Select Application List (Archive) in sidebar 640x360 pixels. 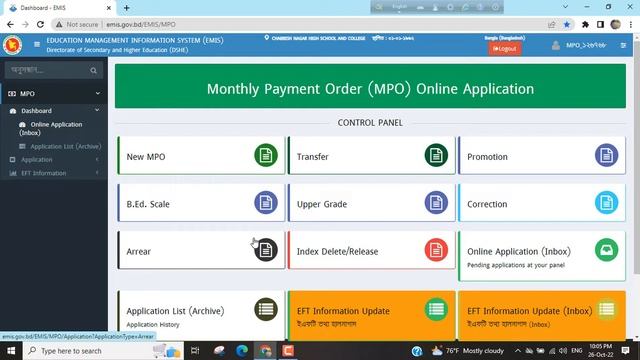click(x=60, y=146)
